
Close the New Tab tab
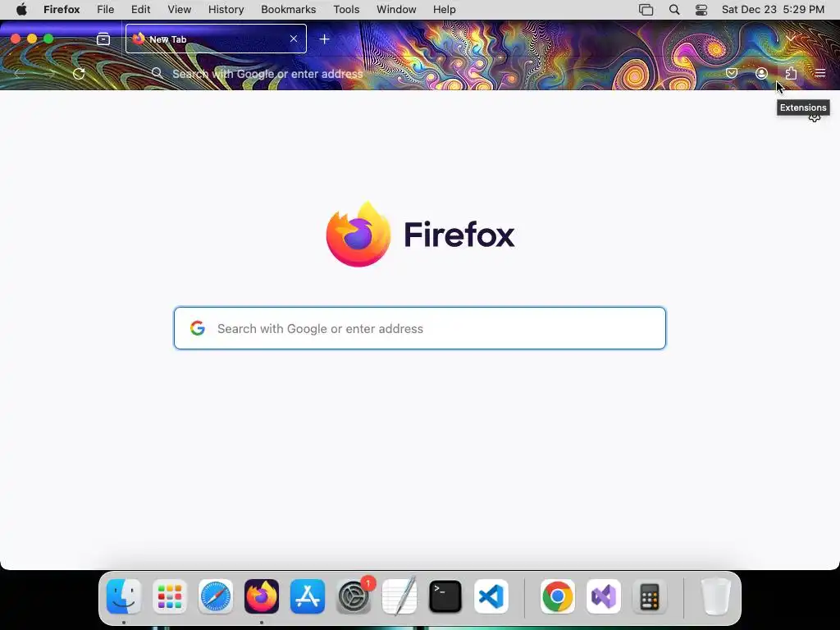294,39
